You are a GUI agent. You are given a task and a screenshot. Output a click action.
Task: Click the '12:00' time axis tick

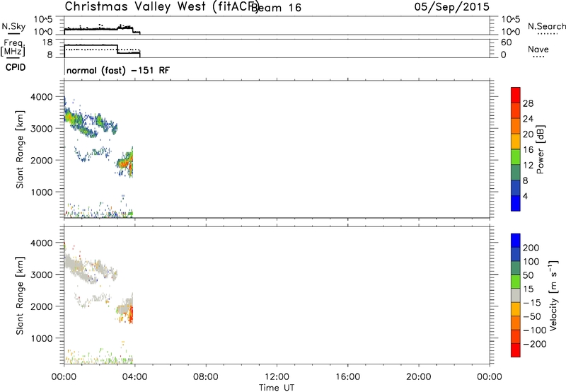(277, 377)
